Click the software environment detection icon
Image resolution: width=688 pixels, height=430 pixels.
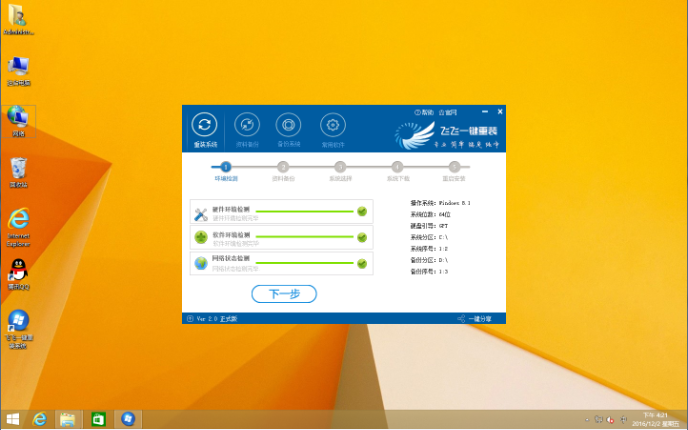pyautogui.click(x=201, y=238)
